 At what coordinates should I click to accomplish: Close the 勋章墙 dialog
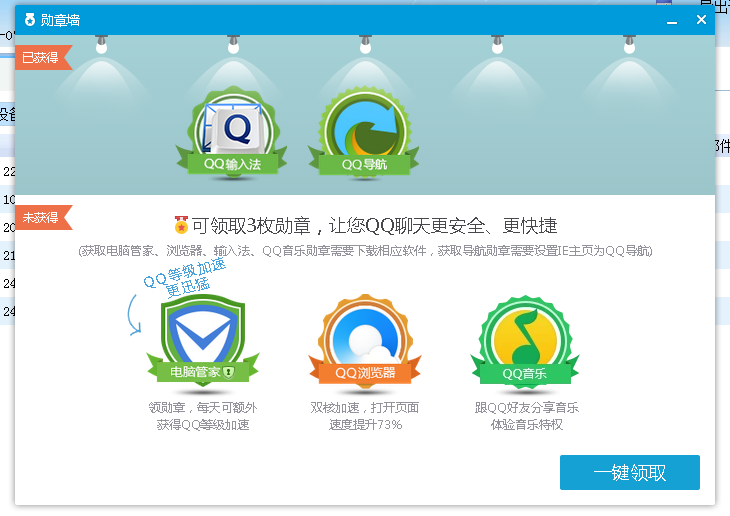point(701,20)
